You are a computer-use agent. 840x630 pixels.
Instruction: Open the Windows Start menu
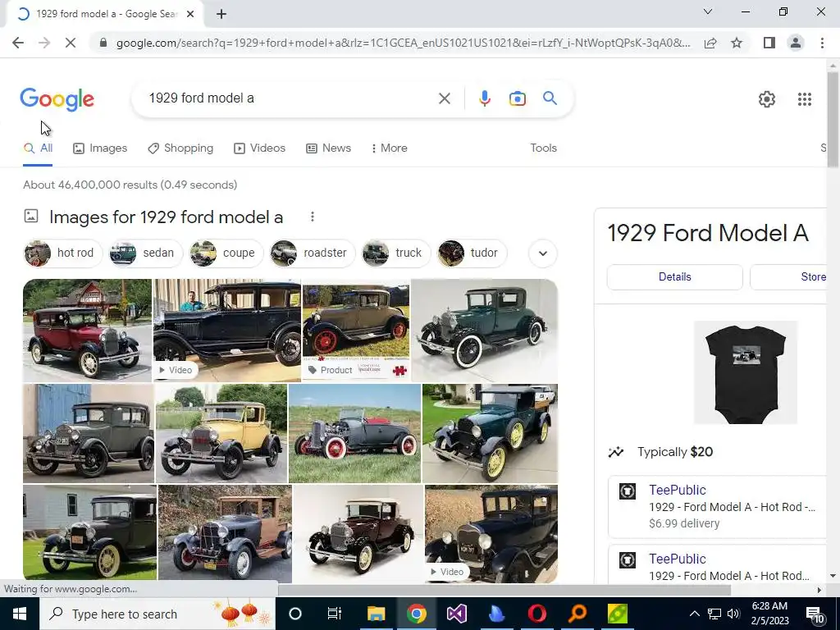[20, 614]
